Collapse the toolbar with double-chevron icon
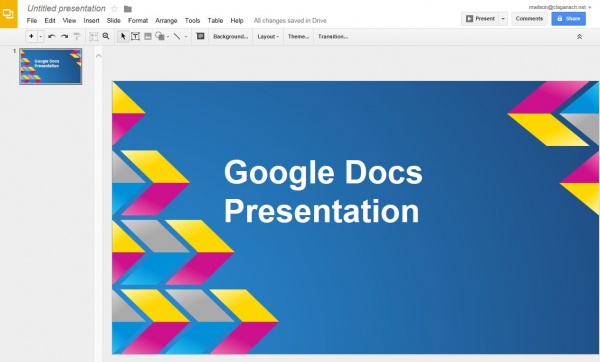This screenshot has width=600, height=362. 579,37
